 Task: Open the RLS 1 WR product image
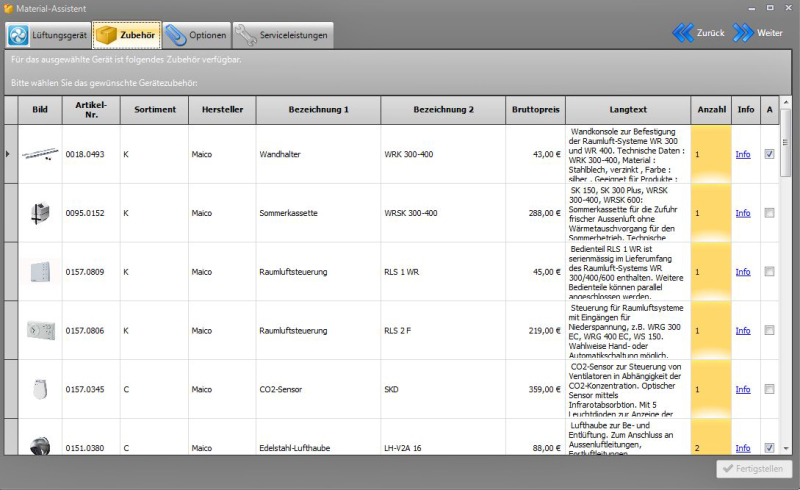pos(40,272)
